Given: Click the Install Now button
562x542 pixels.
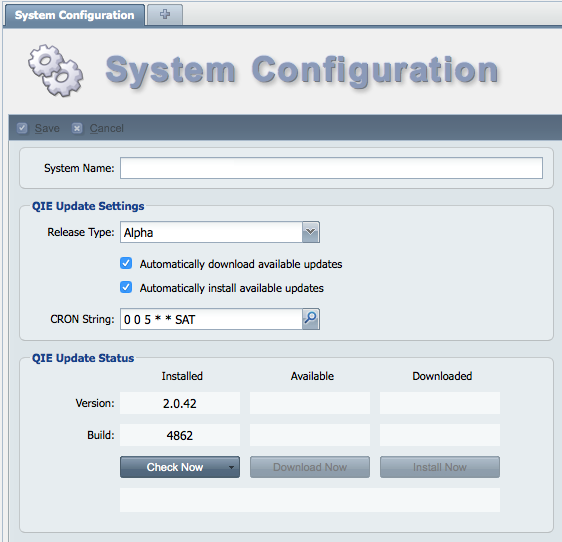Looking at the screenshot, I should point(440,467).
